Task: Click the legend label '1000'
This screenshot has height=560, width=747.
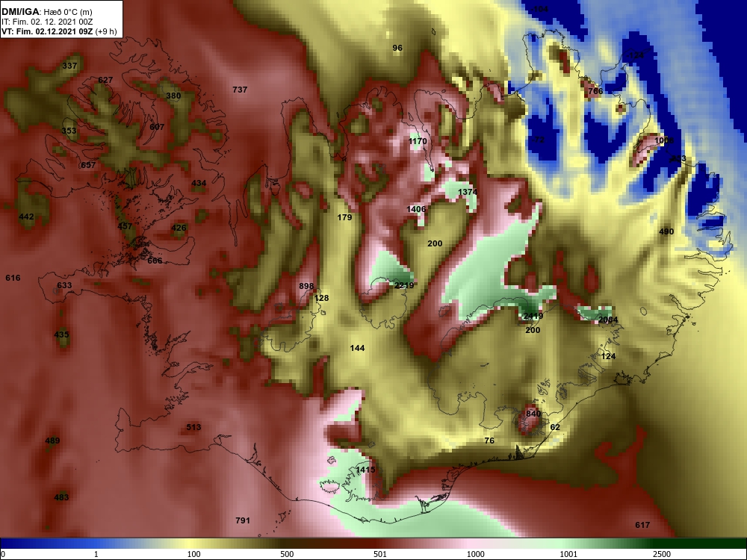Action: tap(476, 554)
